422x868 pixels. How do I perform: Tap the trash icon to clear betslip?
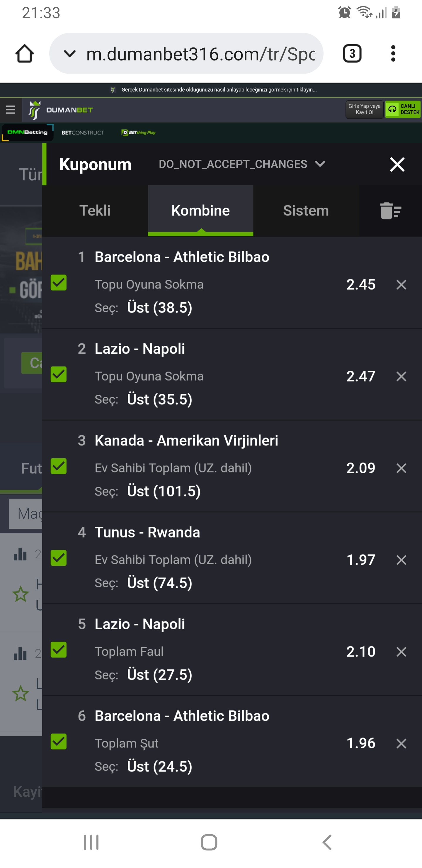[x=390, y=211]
